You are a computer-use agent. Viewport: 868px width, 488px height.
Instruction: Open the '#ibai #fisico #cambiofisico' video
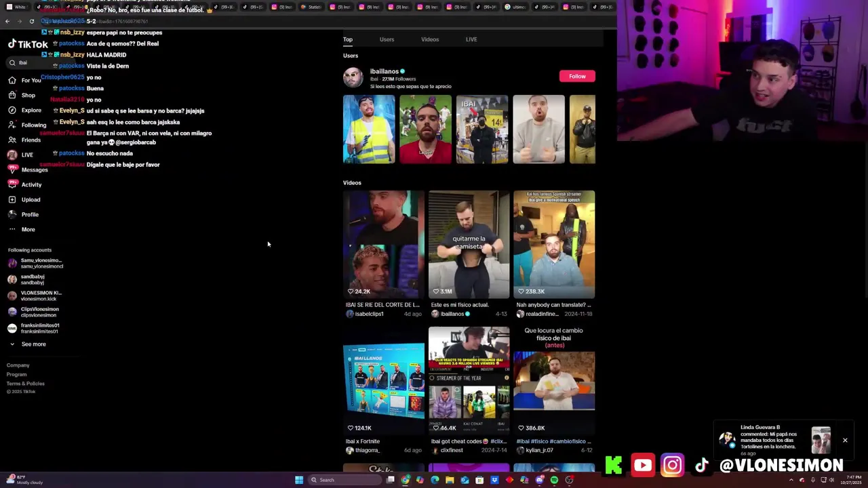554,381
